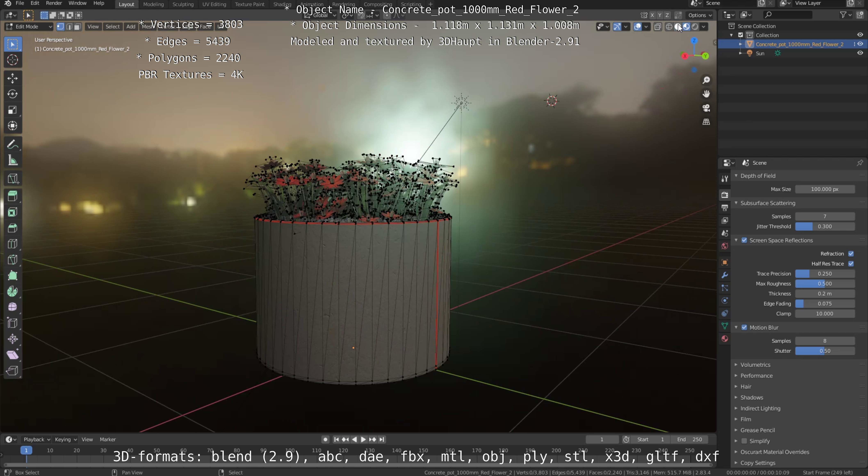Uncheck the Refraction checkbox
This screenshot has width=868, height=476.
point(851,254)
